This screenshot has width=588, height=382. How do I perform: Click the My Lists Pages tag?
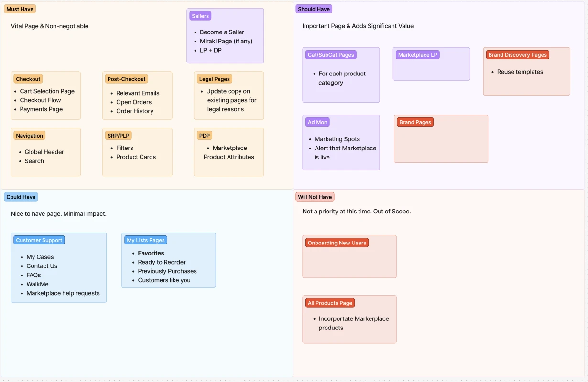146,240
